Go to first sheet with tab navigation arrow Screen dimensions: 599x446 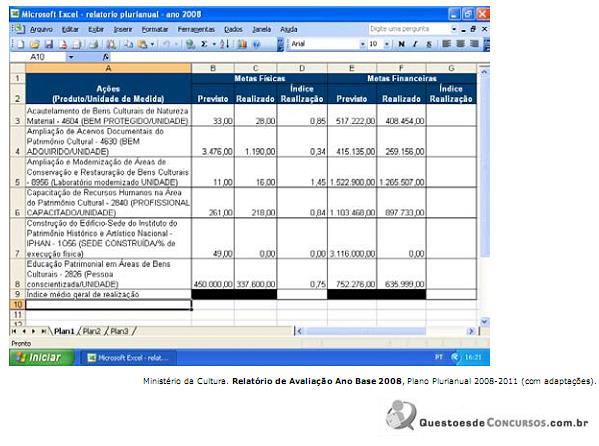14,331
